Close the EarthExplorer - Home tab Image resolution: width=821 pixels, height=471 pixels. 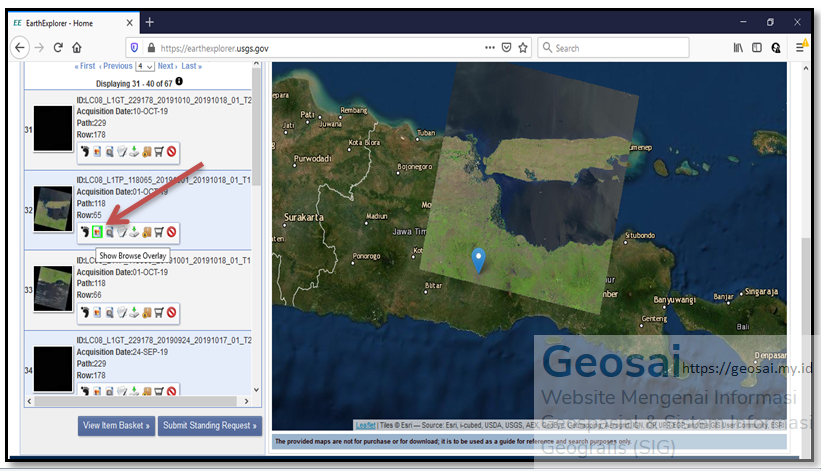coord(129,23)
